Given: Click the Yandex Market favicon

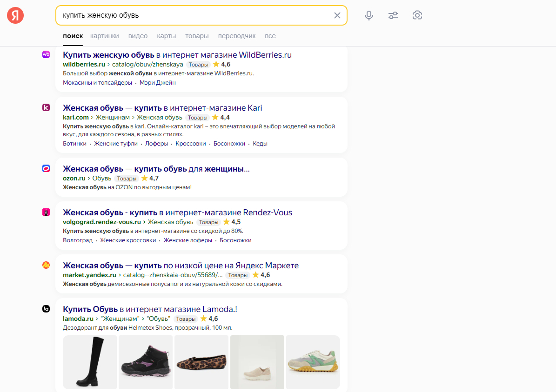Looking at the screenshot, I should 46,265.
